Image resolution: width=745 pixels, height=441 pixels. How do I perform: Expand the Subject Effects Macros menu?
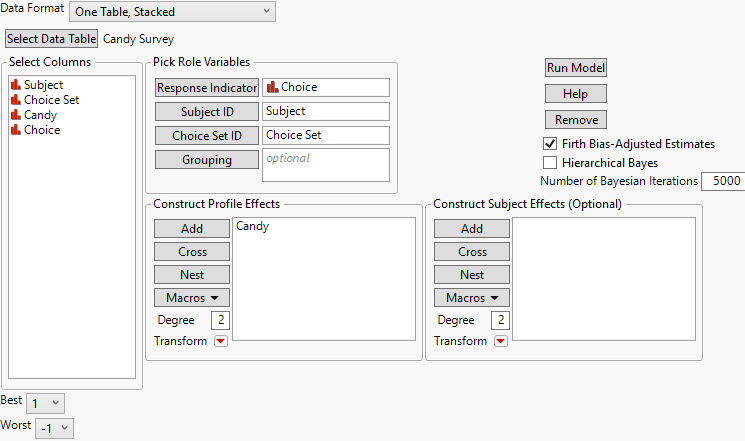472,298
